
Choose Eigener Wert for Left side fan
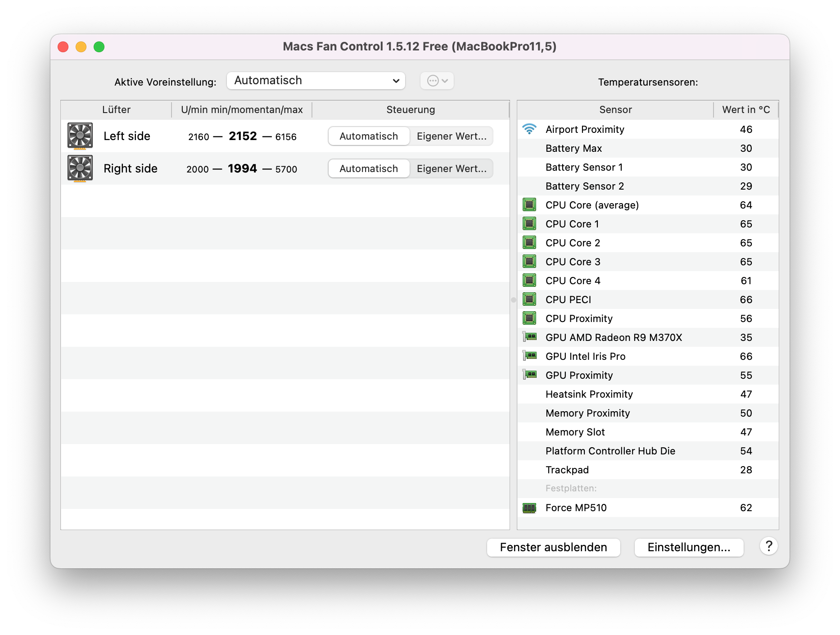452,136
